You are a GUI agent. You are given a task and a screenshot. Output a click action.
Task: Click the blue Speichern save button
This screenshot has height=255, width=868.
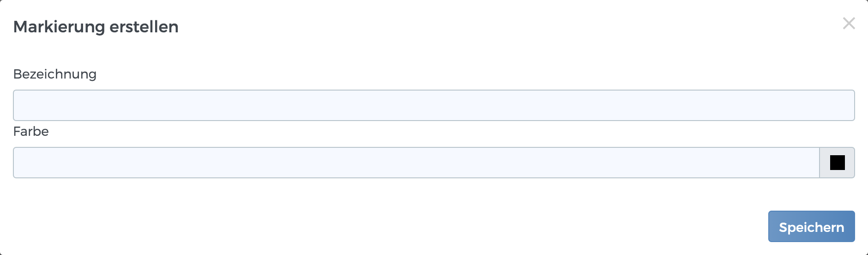point(811,227)
